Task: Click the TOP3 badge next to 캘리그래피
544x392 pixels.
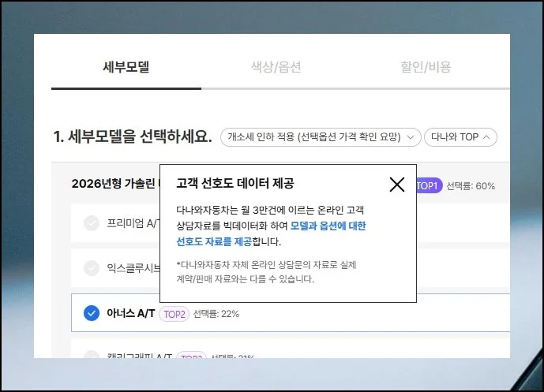Action: click(x=190, y=357)
